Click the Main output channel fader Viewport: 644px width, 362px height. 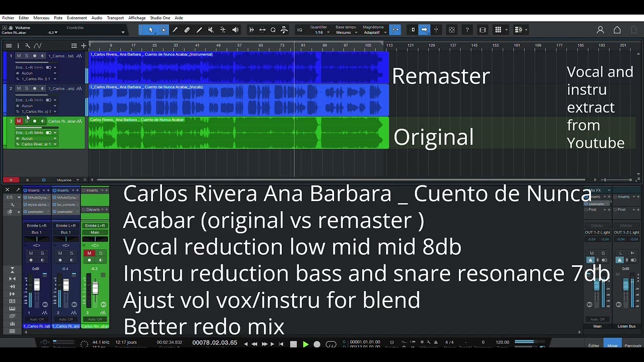tap(597, 285)
